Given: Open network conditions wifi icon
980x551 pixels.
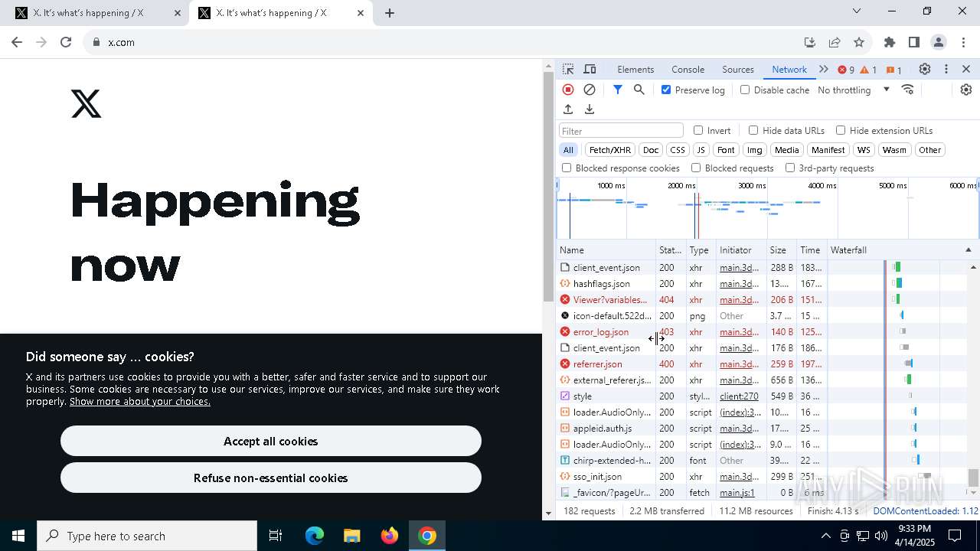Looking at the screenshot, I should tap(908, 90).
